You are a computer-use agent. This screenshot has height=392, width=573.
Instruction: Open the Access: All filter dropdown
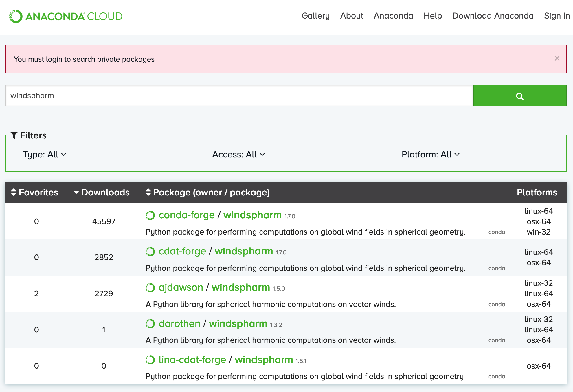coord(238,155)
